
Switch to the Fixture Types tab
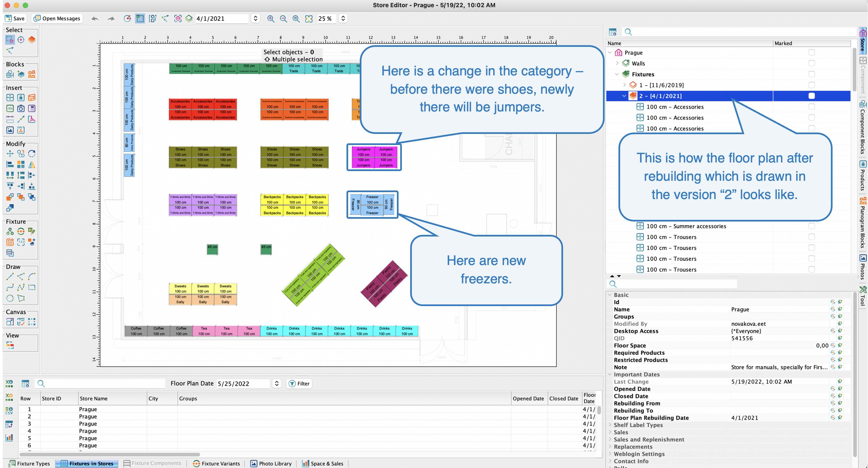(29, 464)
